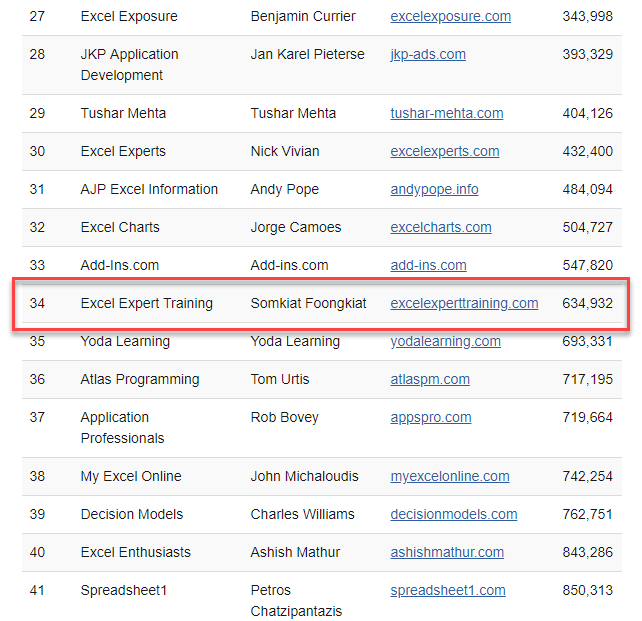Select 'John Michaloudis' cell

click(x=304, y=476)
